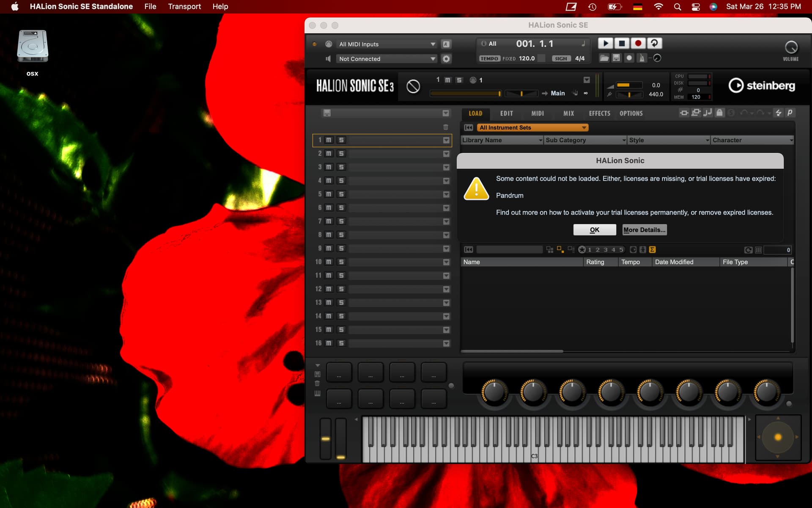This screenshot has height=508, width=812.
Task: Mute slot 12 in the rack
Action: (329, 289)
